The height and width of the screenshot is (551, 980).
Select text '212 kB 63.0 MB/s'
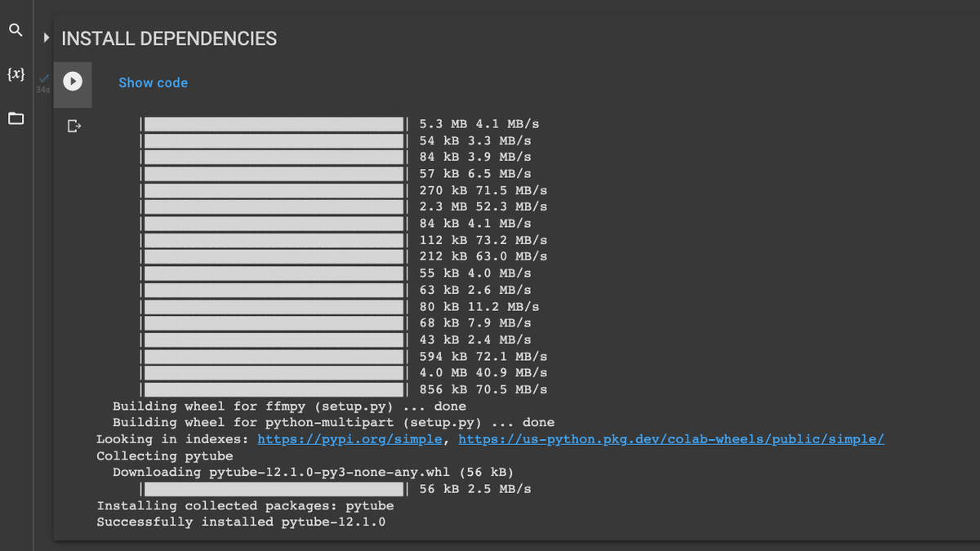483,256
